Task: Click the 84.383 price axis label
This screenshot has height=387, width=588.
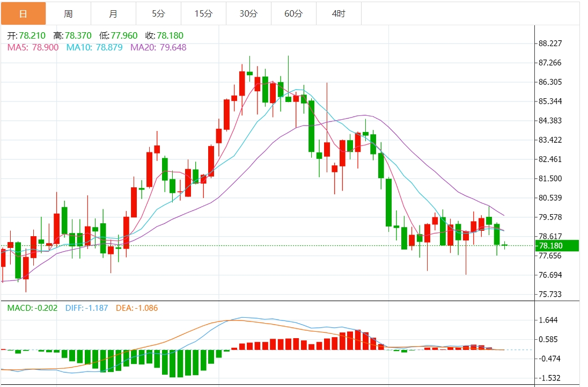Action: tap(550, 121)
